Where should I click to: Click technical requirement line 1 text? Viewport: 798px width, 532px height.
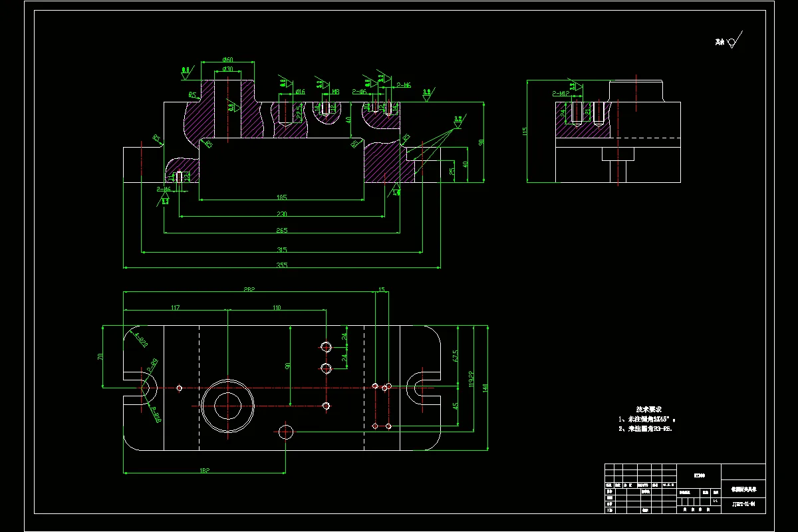[x=647, y=420]
